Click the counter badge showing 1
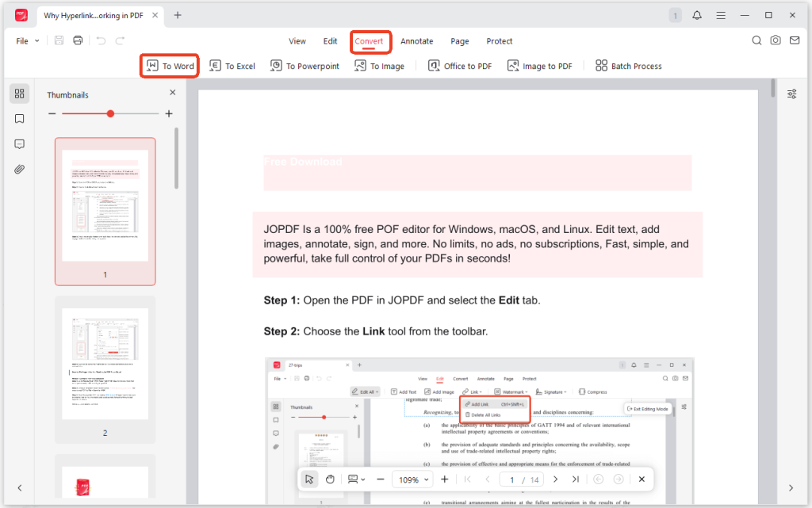This screenshot has height=508, width=812. click(675, 16)
